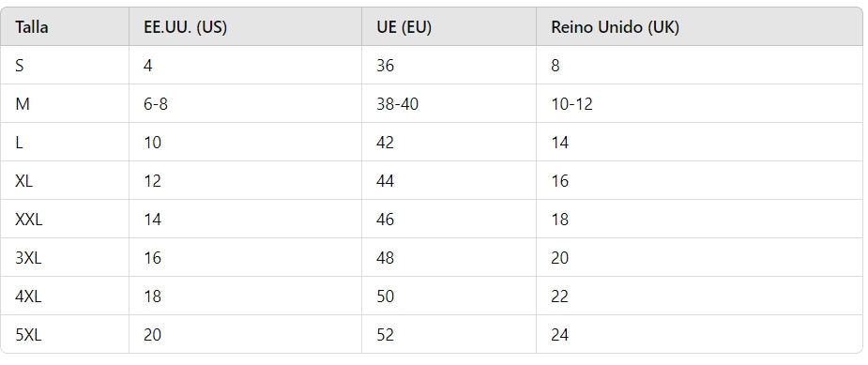868x365 pixels.
Task: Click the EU value 44
Action: (386, 180)
